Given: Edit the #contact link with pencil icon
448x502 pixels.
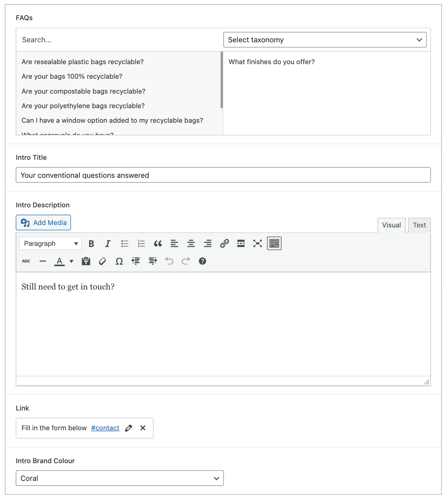Looking at the screenshot, I should click(129, 428).
